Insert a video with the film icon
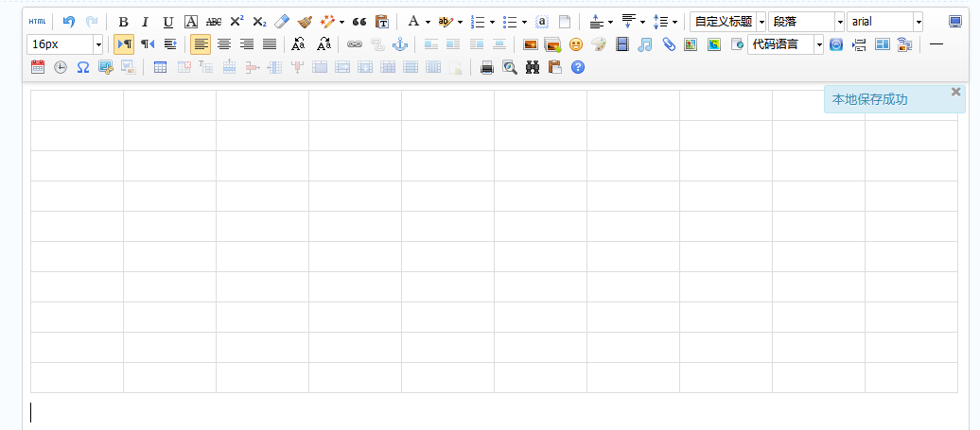 [621, 44]
